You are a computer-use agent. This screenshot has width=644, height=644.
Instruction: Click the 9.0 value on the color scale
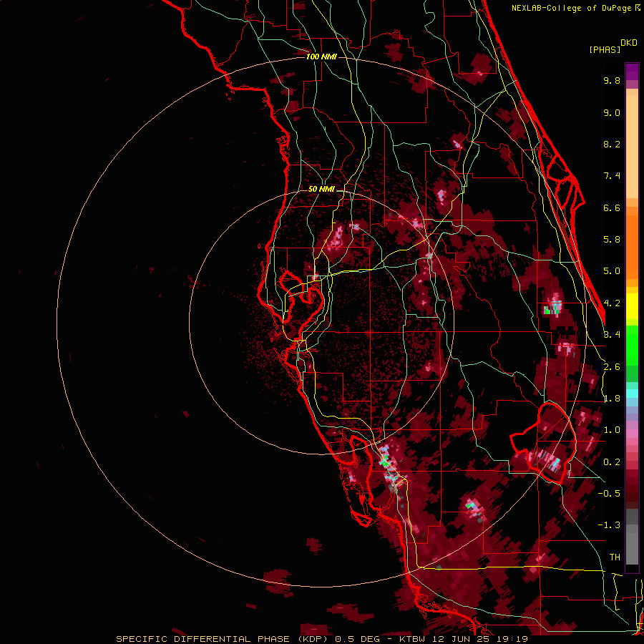[612, 112]
